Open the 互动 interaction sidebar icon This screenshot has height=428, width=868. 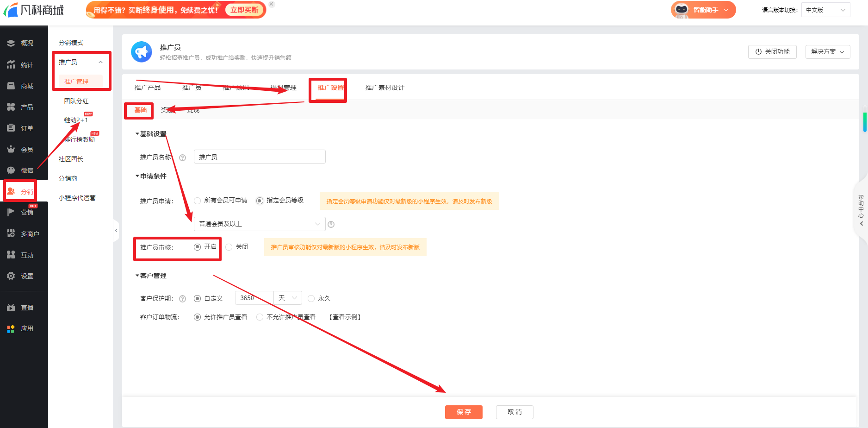(x=11, y=255)
